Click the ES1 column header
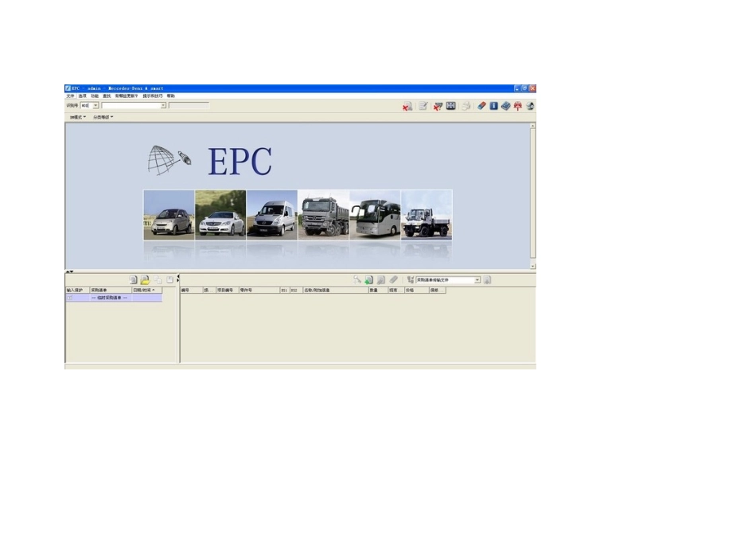The image size is (756, 535). click(284, 291)
